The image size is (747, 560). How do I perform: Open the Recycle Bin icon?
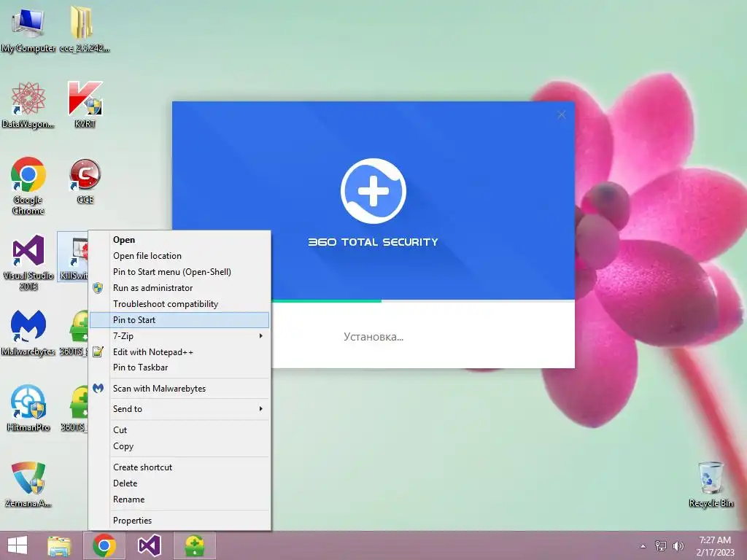pyautogui.click(x=711, y=484)
